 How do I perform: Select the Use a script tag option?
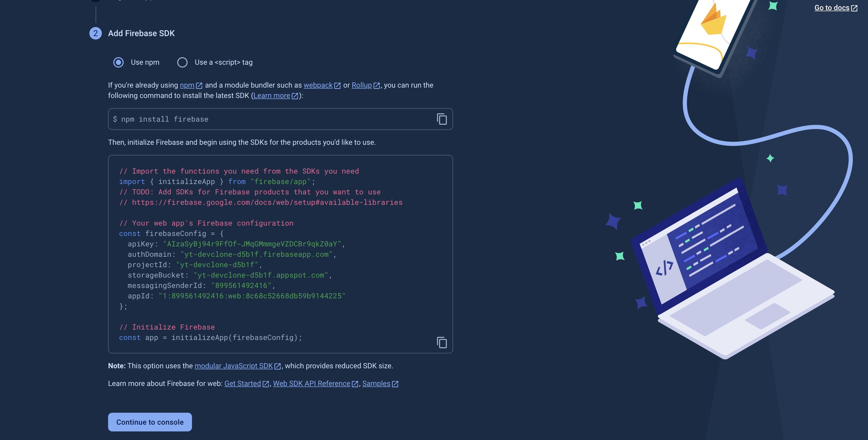[182, 62]
